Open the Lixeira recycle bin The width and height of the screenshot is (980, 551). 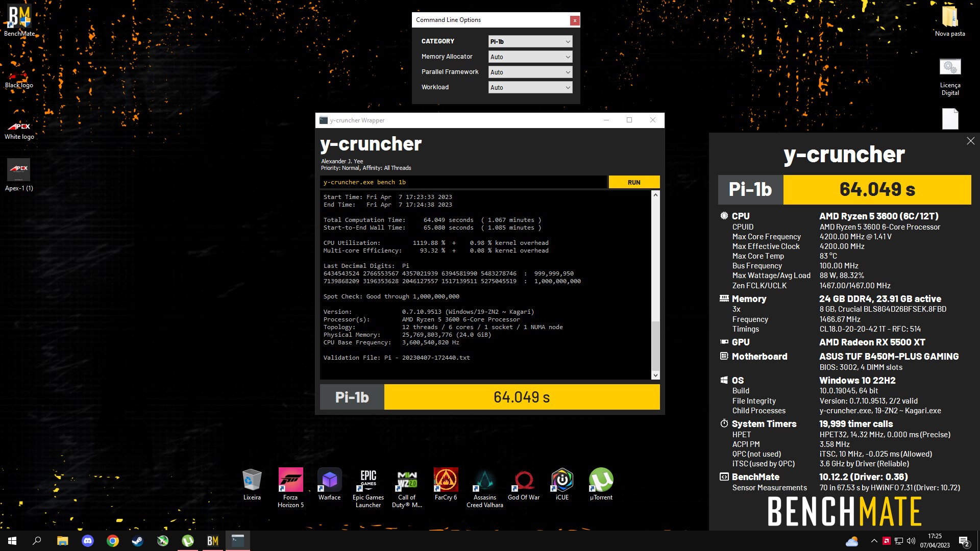point(252,484)
